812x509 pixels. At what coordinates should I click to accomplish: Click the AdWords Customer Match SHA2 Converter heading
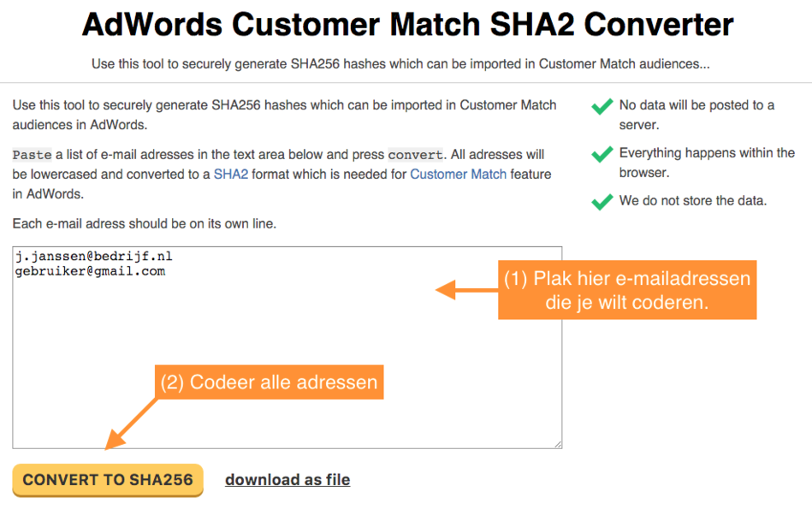point(407,25)
